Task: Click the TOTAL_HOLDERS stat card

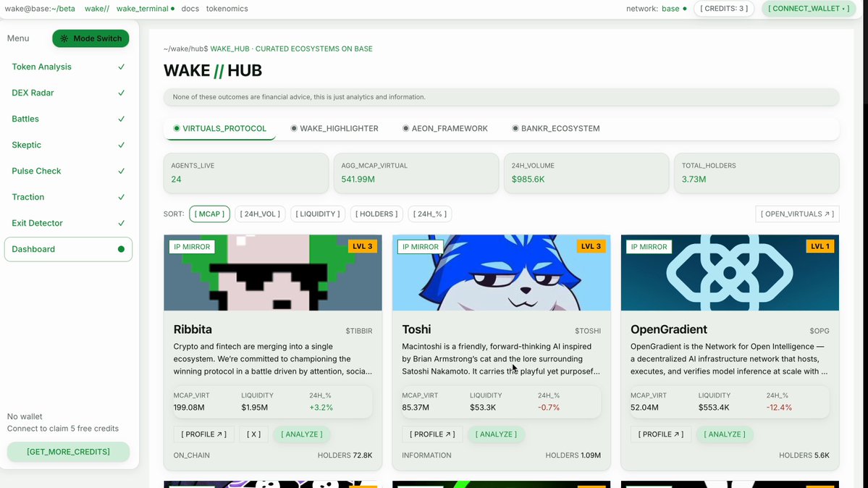Action: coord(757,173)
